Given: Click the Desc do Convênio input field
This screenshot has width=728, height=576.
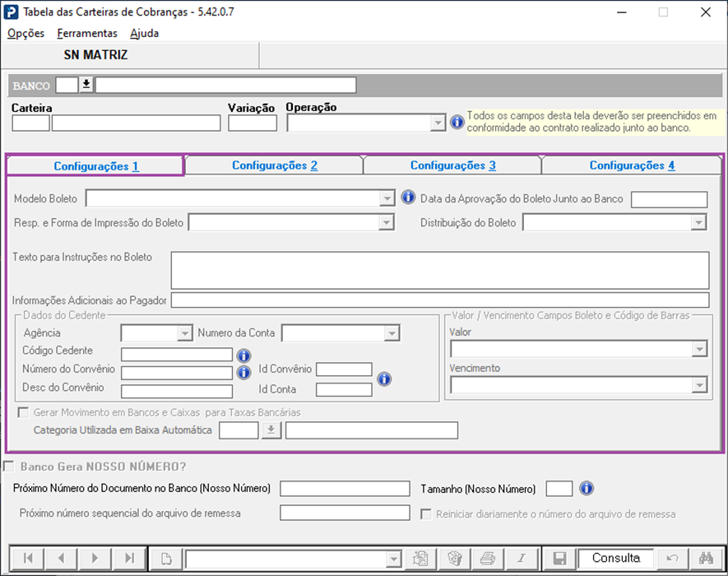Looking at the screenshot, I should pyautogui.click(x=176, y=391).
